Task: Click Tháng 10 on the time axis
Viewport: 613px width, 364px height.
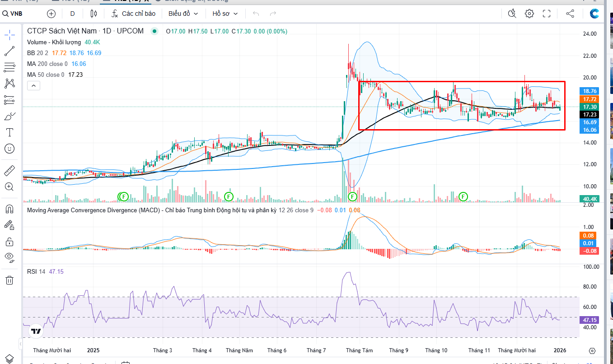Action: [x=436, y=350]
